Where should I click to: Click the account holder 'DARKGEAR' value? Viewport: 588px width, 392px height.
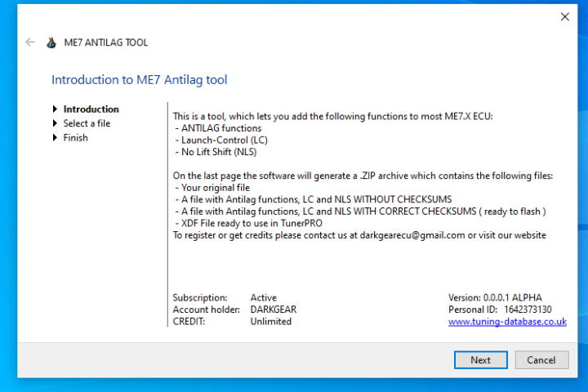tap(274, 310)
